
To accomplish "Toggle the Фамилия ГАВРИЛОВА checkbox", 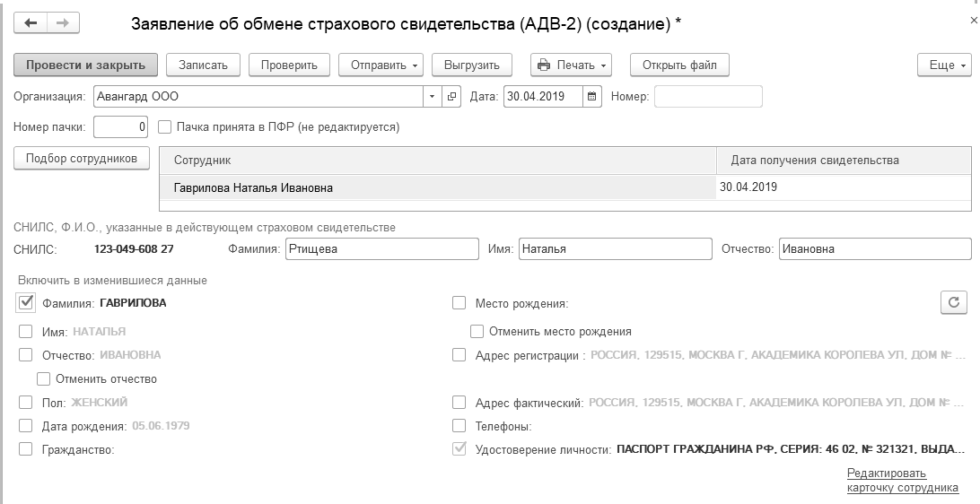I will tap(26, 302).
